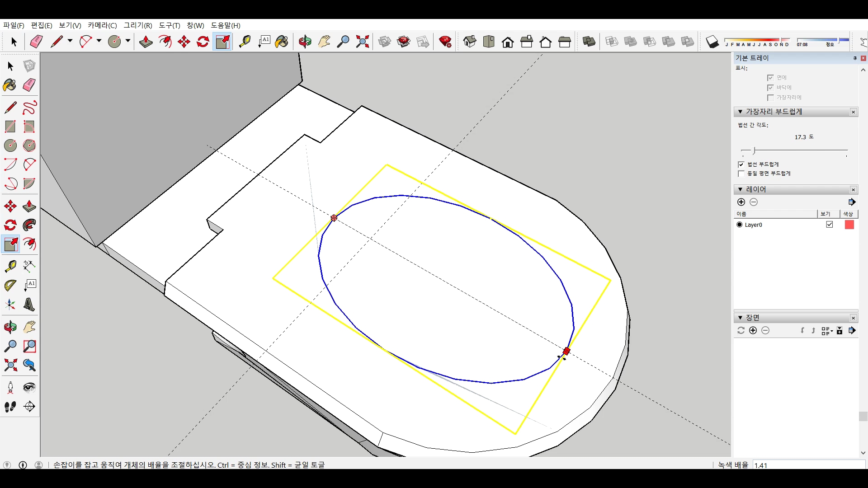Toggle Layer0 visibility checkbox
The image size is (868, 488).
(830, 225)
